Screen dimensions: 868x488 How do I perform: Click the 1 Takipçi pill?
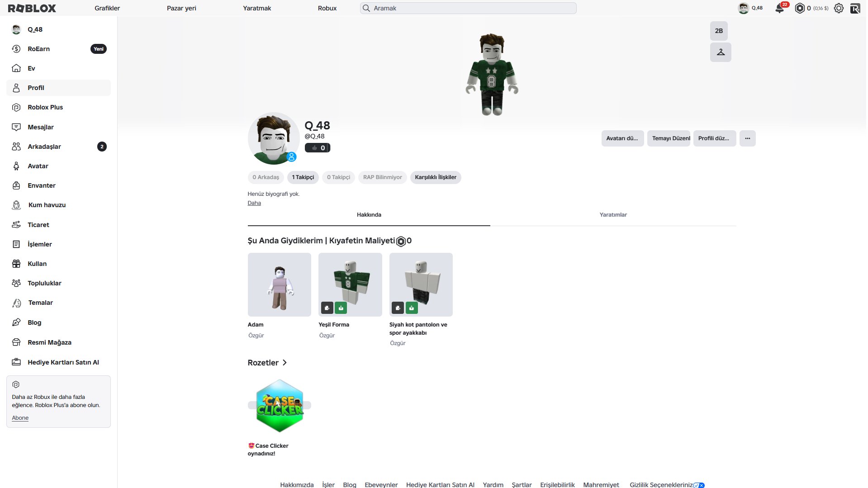(303, 177)
